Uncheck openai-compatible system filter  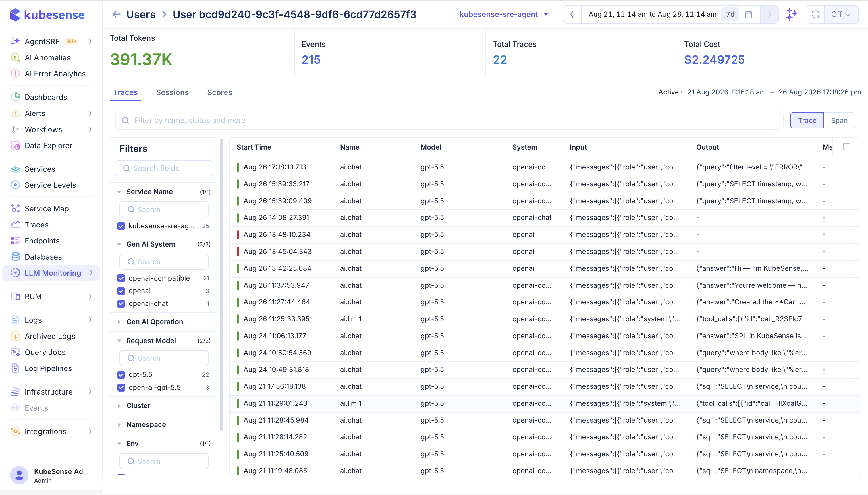[121, 278]
